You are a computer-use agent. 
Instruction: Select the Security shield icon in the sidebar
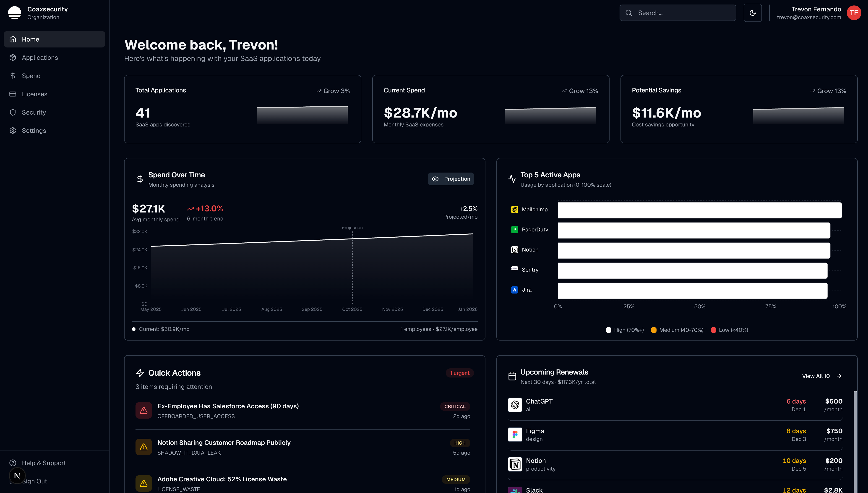click(13, 112)
